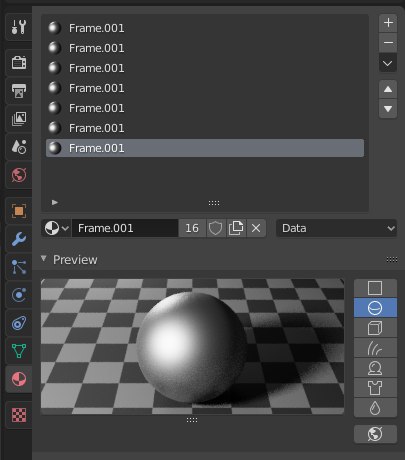Open the View Layer properties tab
Image resolution: width=405 pixels, height=460 pixels.
click(19, 119)
